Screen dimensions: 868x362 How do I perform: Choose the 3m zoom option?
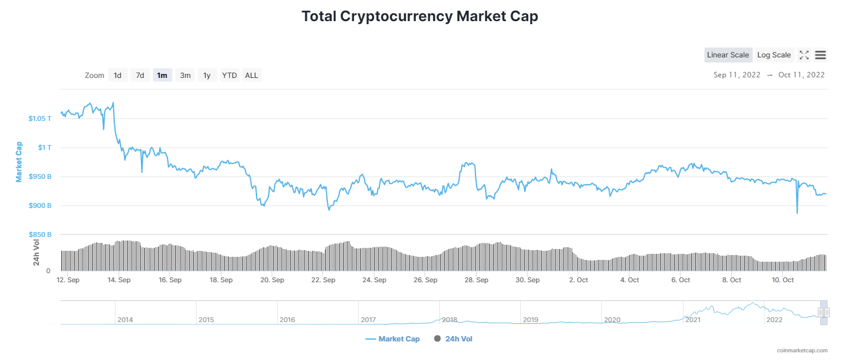point(185,76)
